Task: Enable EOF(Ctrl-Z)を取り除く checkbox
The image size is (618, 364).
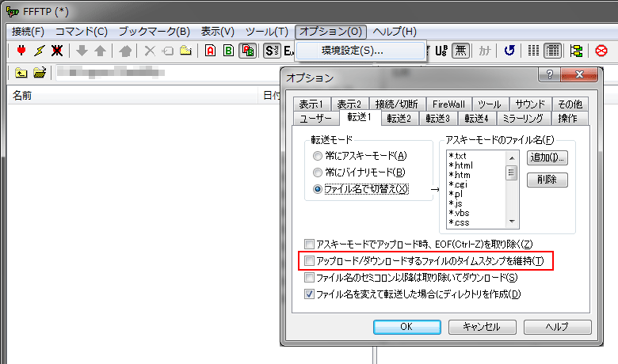Action: pos(309,245)
